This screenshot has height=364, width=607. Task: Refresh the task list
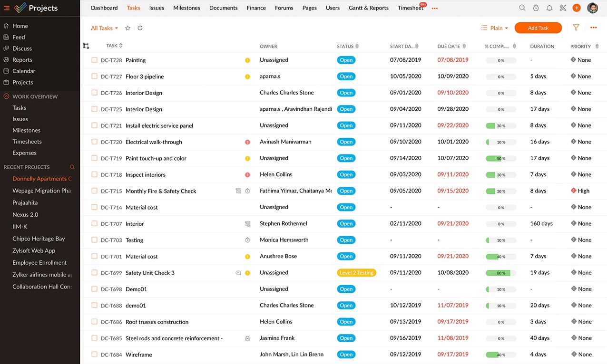coord(140,28)
